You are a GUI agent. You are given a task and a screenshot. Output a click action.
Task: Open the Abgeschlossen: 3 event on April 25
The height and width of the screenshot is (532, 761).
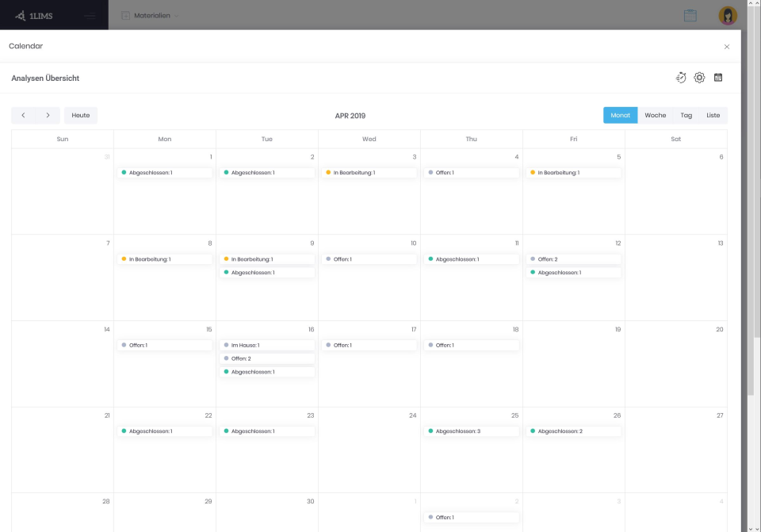pyautogui.click(x=471, y=431)
